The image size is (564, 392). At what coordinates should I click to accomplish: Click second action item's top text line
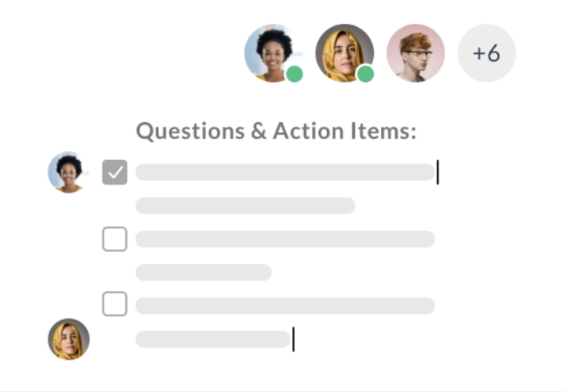[x=284, y=239]
